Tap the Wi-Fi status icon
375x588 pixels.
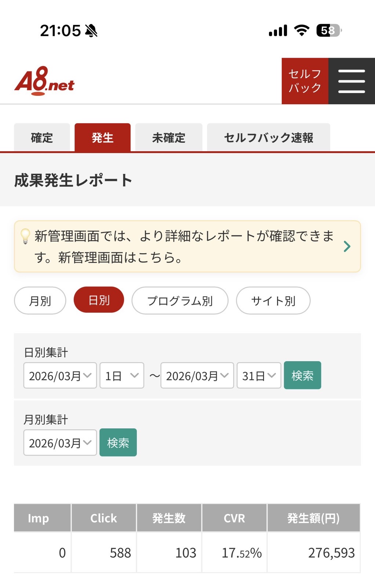coord(302,30)
